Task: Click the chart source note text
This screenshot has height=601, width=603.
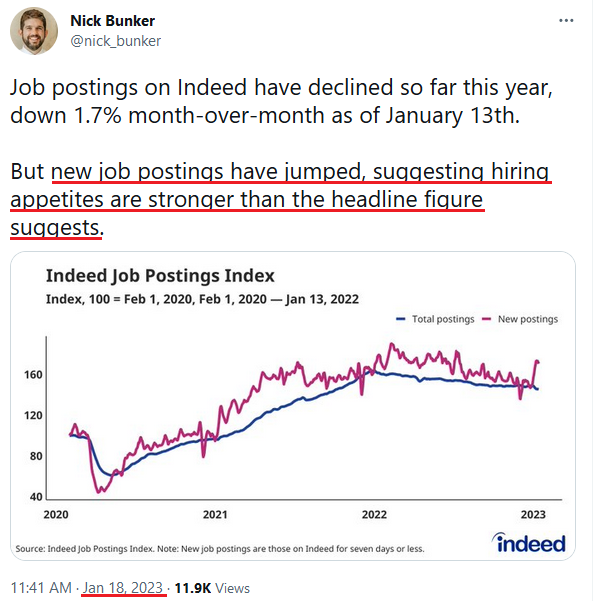Action: (x=220, y=549)
